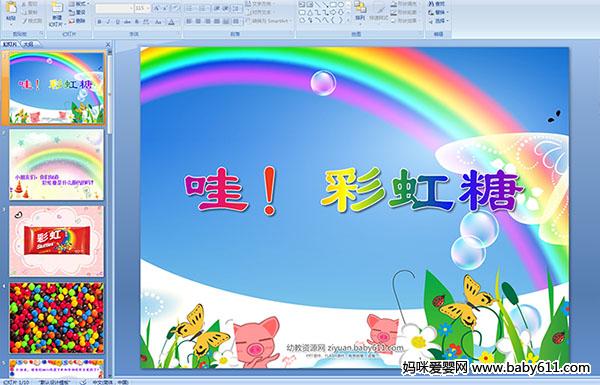Delete the slide with Delete icon
The height and width of the screenshot is (385, 600).
72,21
